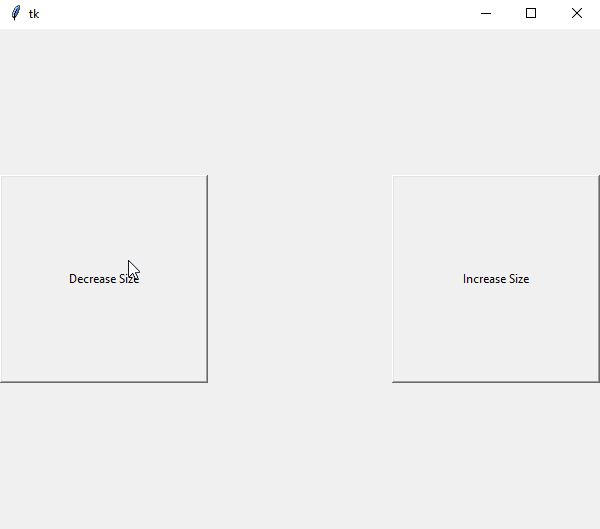Click the Increase Size button
The image size is (600, 529).
click(x=495, y=279)
